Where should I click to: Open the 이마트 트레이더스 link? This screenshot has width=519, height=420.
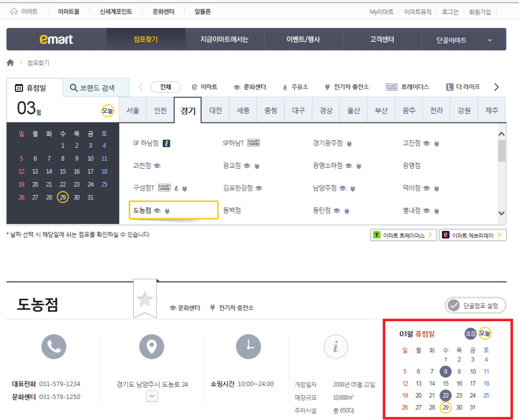pos(403,235)
